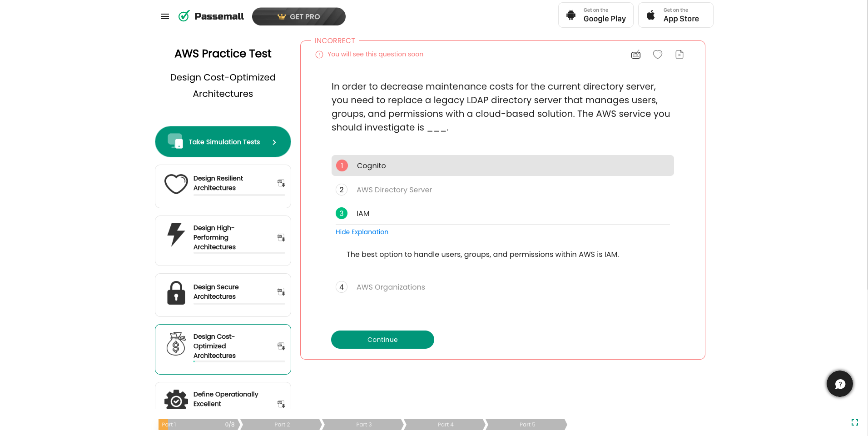Click Design Secure Architectures progress bar
The image size is (868, 436).
[x=239, y=304]
